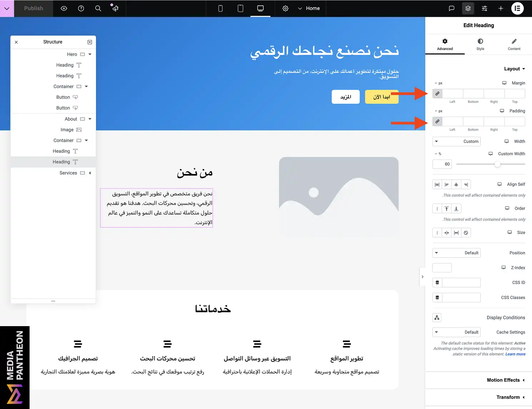Open dynamic tags for CSS Classes

(x=437, y=298)
